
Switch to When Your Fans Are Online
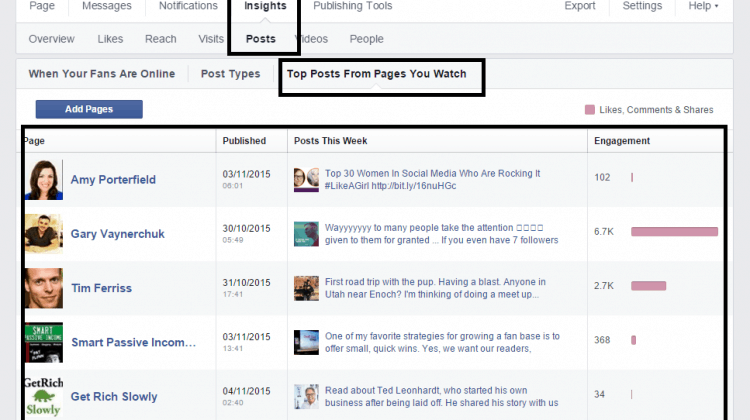102,74
